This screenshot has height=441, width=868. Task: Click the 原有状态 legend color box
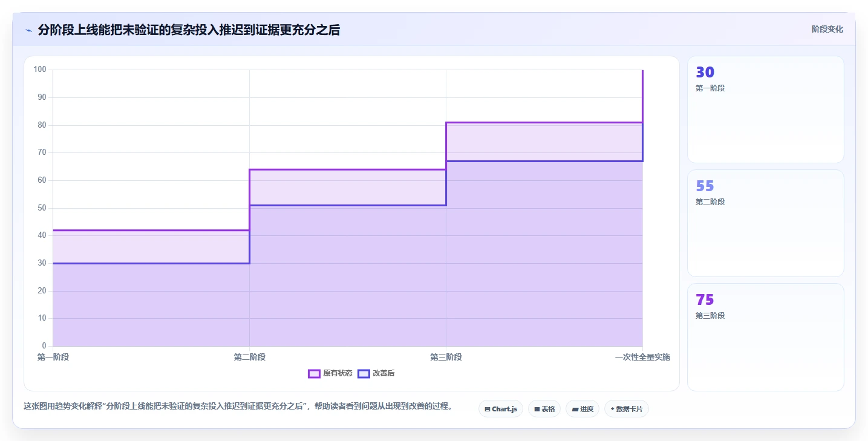click(x=314, y=374)
